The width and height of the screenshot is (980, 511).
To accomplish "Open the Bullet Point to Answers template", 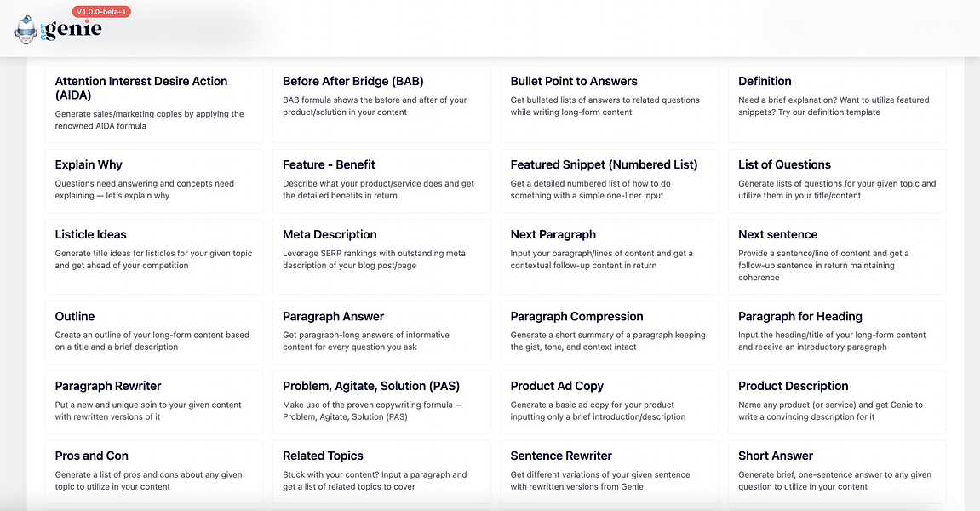I will point(610,105).
